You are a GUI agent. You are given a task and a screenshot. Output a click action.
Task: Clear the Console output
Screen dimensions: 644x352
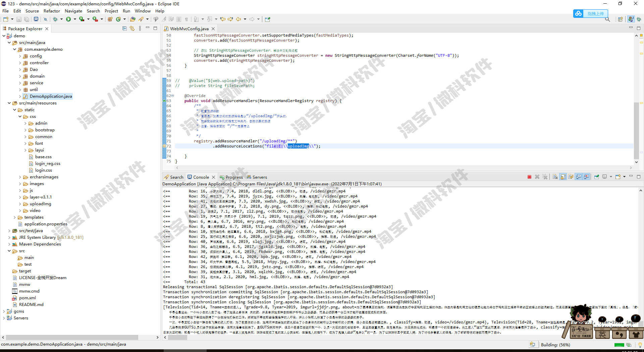tap(555, 177)
